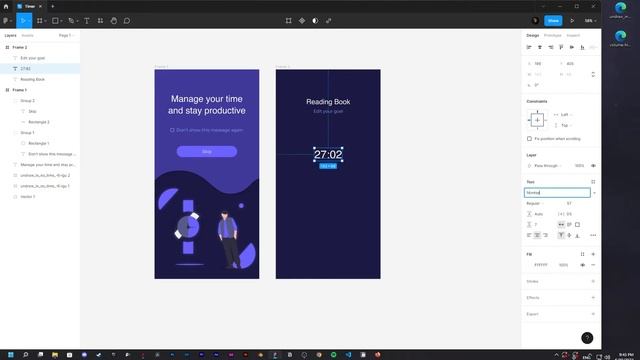Image resolution: width=640 pixels, height=360 pixels.
Task: Select the Move tool
Action: (23, 20)
